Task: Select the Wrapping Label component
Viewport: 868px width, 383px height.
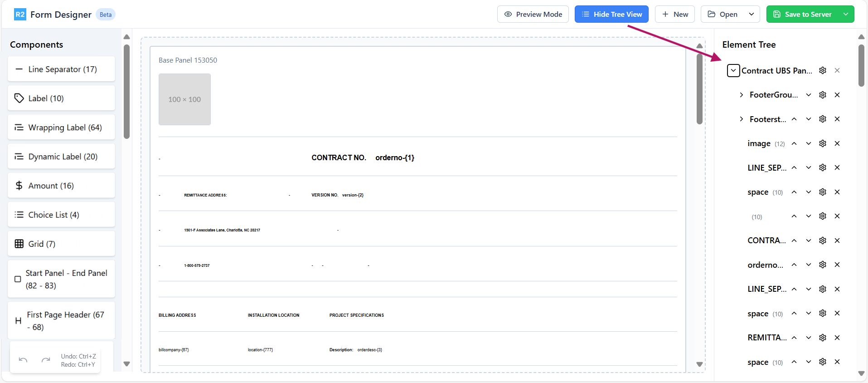Action: (61, 128)
